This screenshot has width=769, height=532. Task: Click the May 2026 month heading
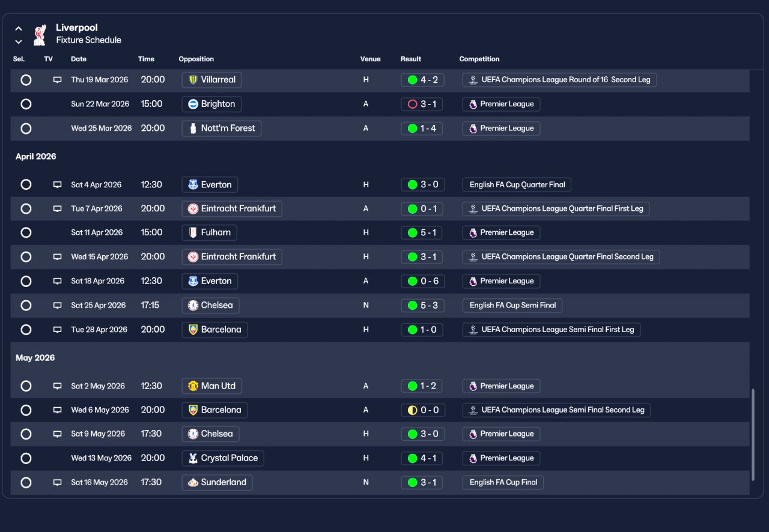(35, 358)
